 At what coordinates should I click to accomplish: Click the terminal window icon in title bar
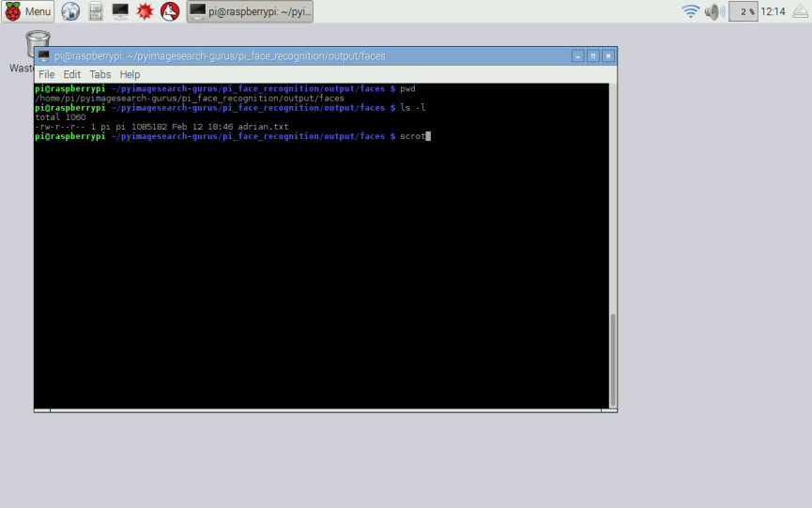point(43,56)
